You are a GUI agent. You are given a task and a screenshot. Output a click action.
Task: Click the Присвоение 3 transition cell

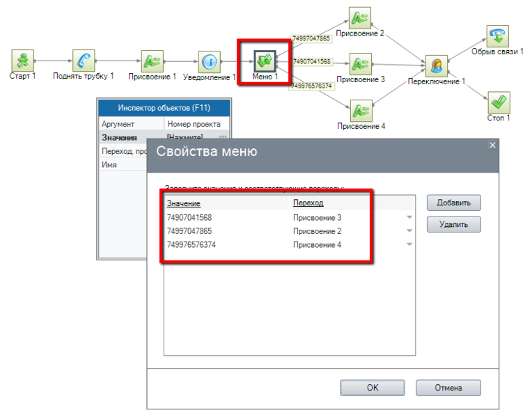pyautogui.click(x=318, y=217)
